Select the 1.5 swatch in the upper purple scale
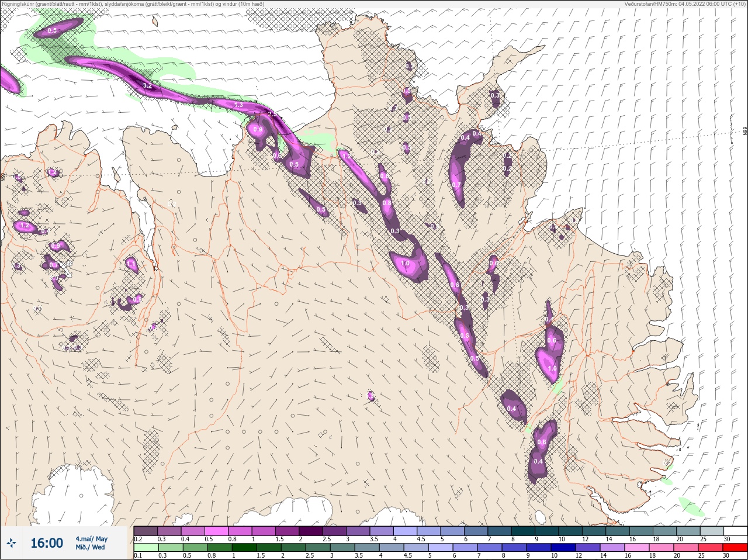Image resolution: width=748 pixels, height=560 pixels. [x=288, y=531]
